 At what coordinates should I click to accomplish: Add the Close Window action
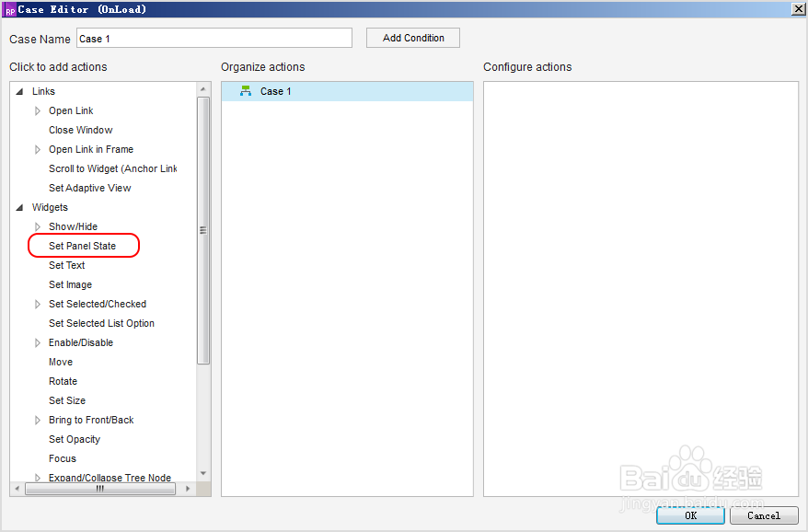(x=80, y=130)
